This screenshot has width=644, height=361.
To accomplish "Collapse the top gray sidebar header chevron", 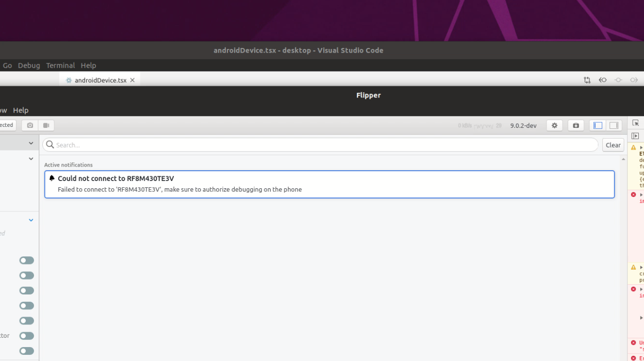I will pyautogui.click(x=31, y=143).
